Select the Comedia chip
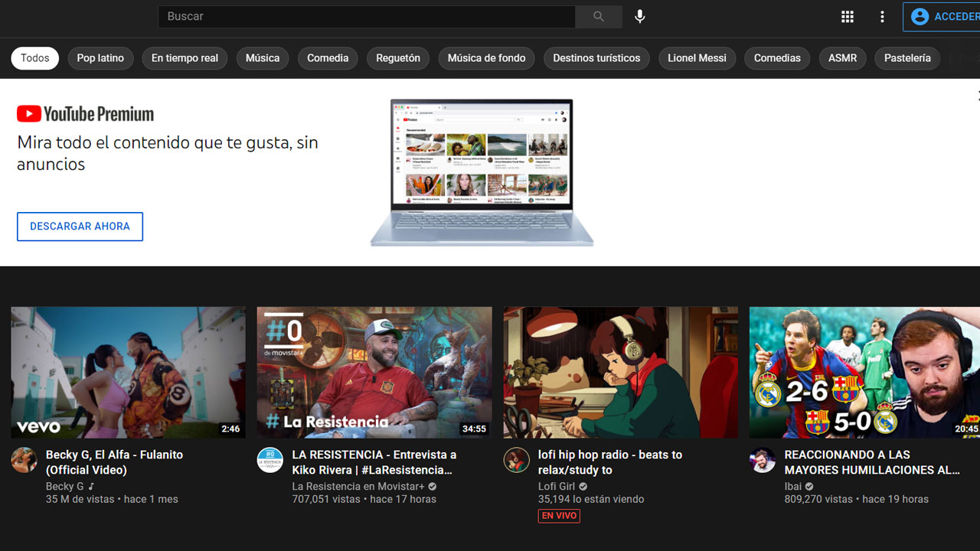This screenshot has height=551, width=980. click(x=328, y=58)
